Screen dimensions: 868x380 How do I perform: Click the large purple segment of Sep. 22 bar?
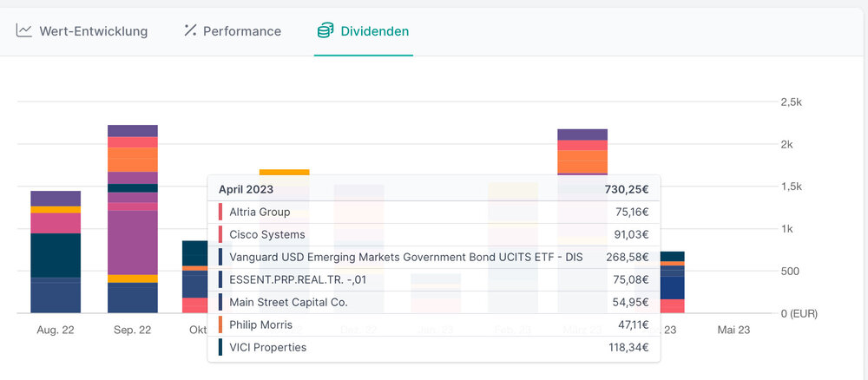(133, 242)
